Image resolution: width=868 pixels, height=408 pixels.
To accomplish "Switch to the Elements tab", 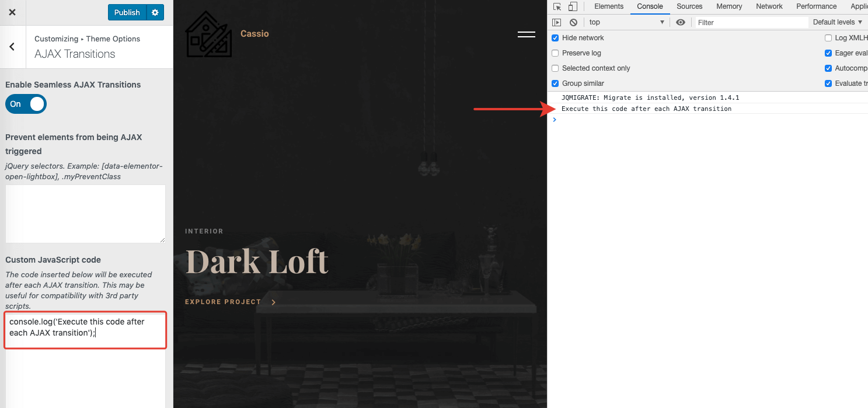I will tap(609, 6).
